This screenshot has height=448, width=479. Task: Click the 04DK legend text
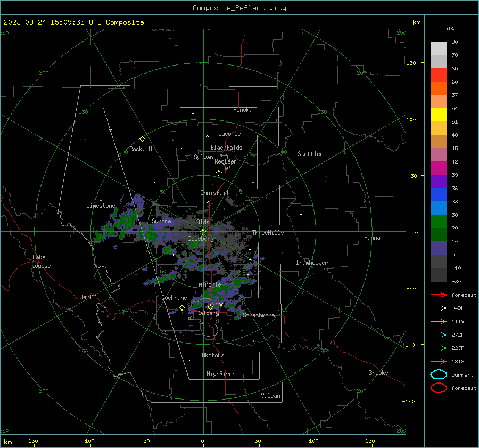click(458, 308)
